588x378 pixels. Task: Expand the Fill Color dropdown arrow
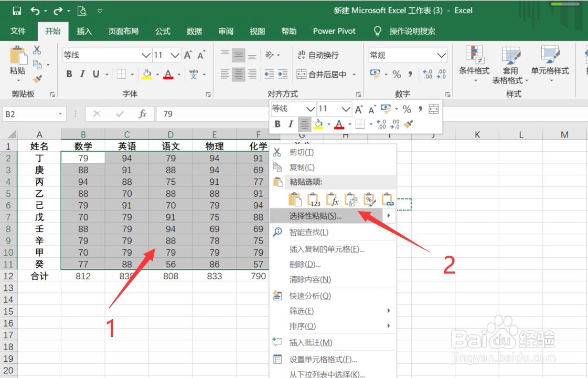tap(157, 75)
